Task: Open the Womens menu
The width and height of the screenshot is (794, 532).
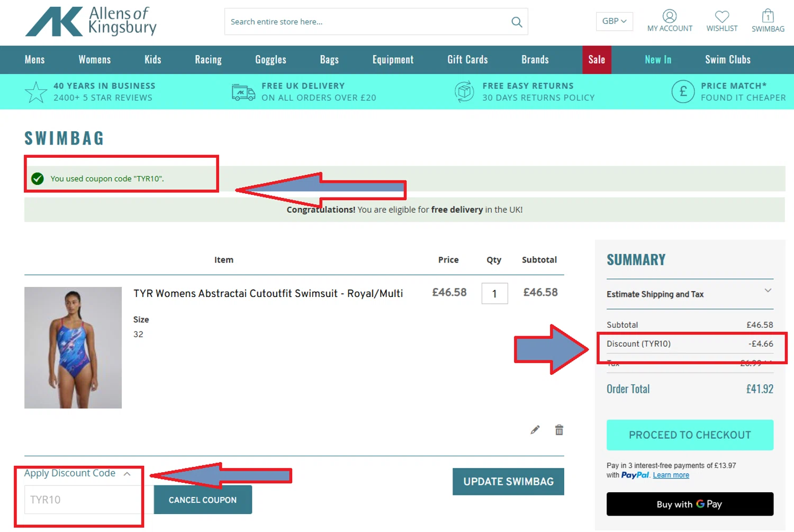Action: (x=95, y=59)
